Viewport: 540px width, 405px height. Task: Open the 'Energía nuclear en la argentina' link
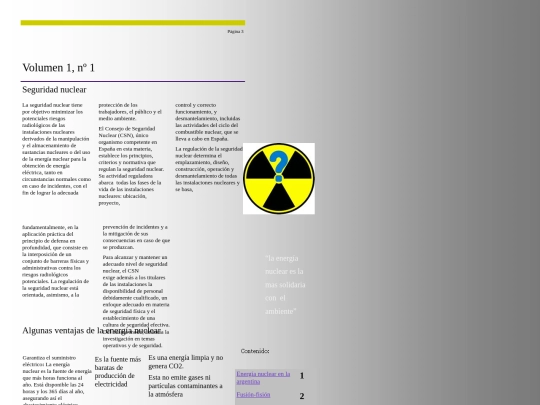pos(263,378)
